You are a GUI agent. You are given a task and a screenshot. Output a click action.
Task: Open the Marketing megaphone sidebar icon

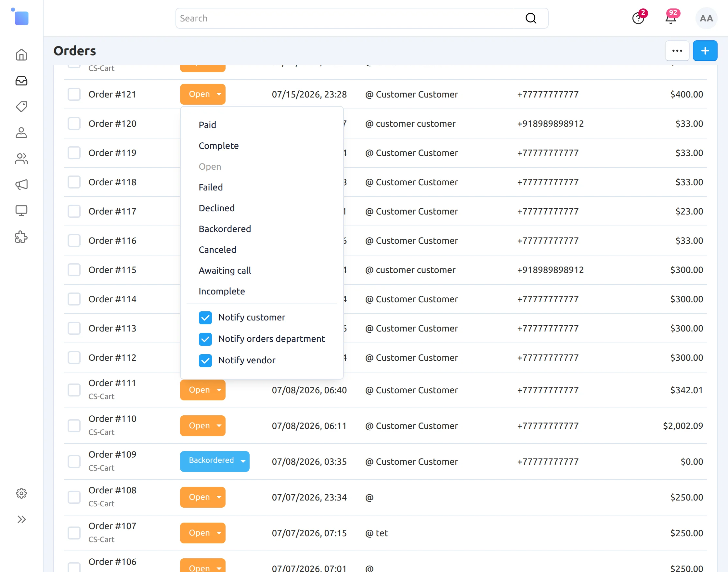click(21, 185)
